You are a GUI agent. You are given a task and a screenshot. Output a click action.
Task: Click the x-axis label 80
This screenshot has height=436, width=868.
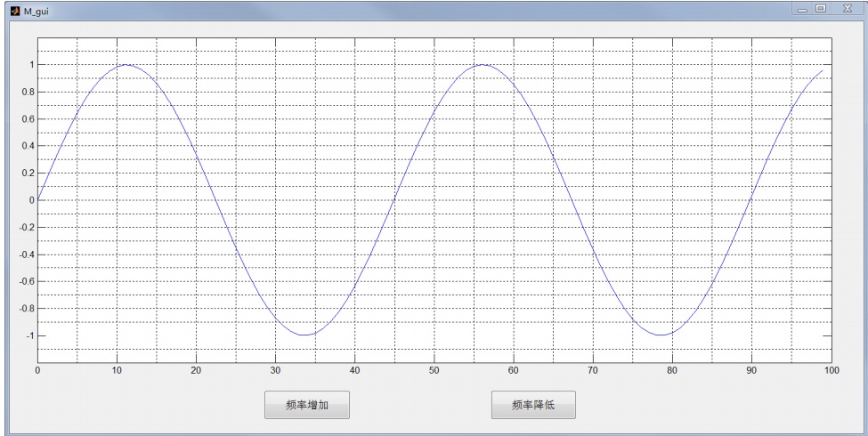[x=672, y=370]
